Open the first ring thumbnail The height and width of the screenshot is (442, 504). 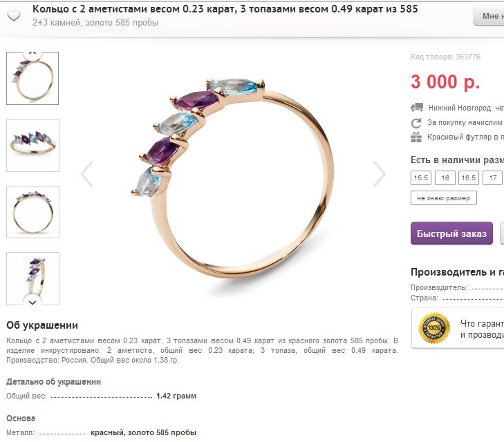[x=32, y=78]
